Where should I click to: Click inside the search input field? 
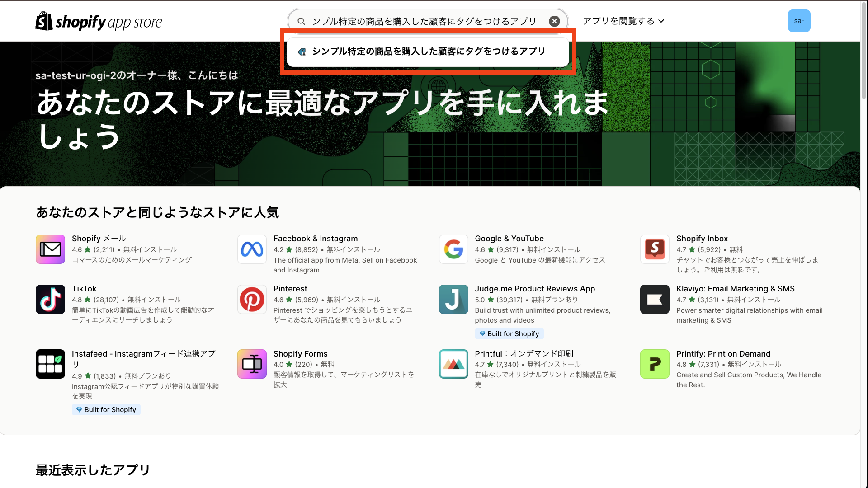coord(425,21)
